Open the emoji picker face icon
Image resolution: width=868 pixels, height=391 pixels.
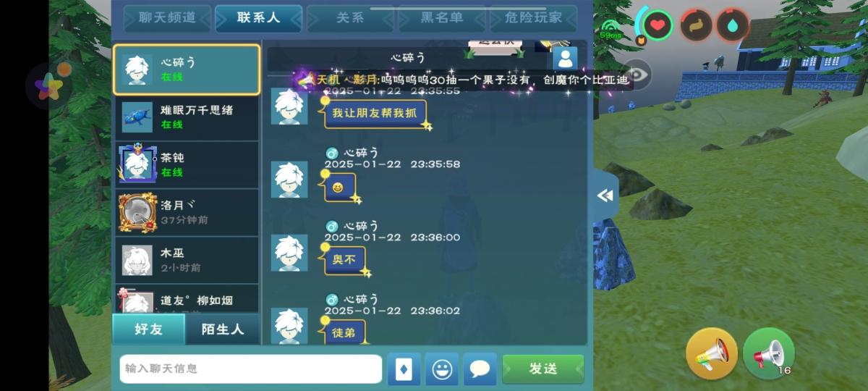pos(442,369)
